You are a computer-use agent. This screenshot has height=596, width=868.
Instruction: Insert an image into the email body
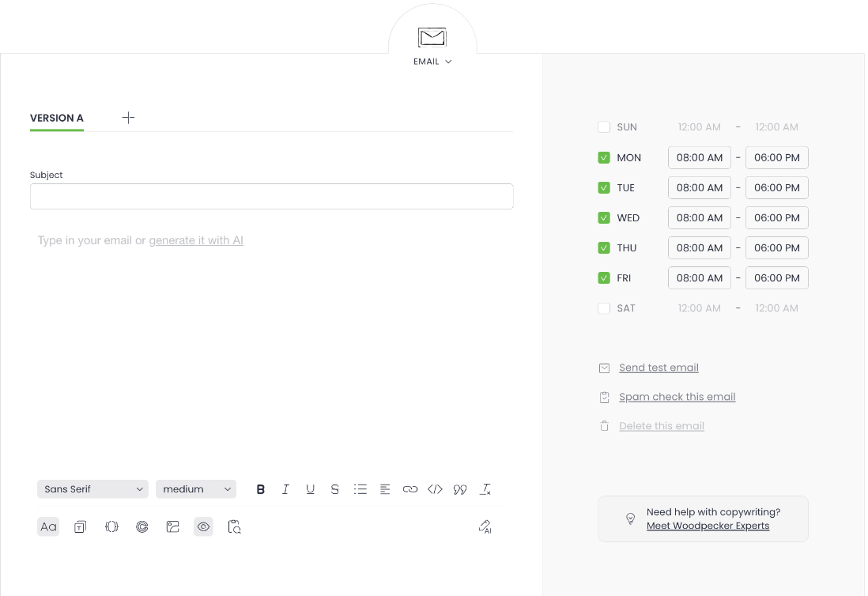tap(172, 526)
